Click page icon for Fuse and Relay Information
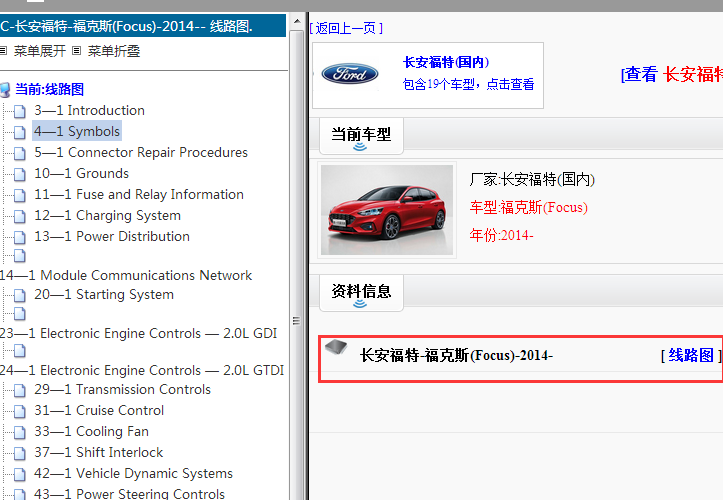723x500 pixels. 19,195
